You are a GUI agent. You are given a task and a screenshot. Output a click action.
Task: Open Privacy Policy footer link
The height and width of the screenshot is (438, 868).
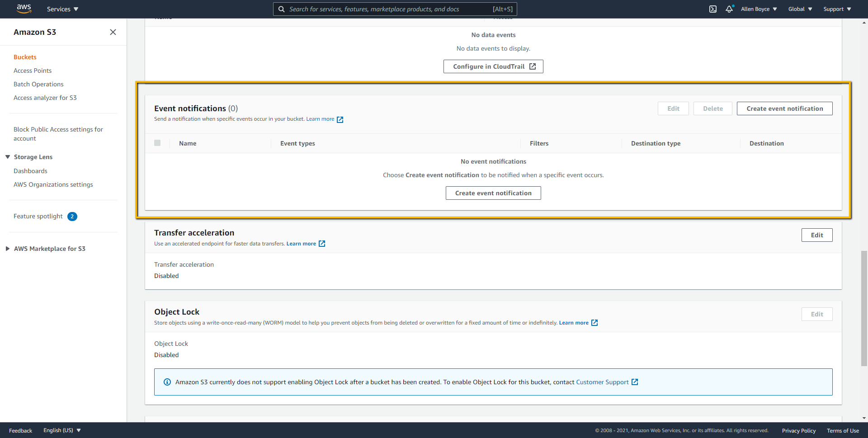click(799, 431)
